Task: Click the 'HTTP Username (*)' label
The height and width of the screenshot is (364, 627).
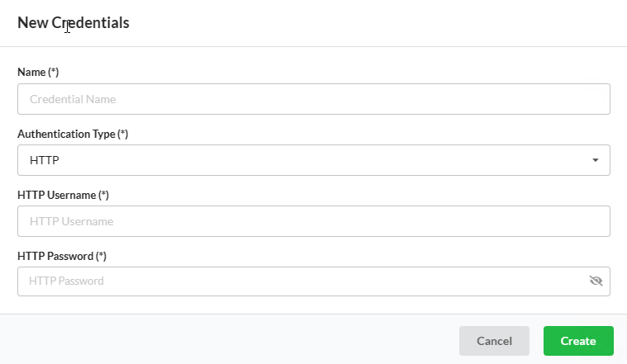Action: click(63, 195)
